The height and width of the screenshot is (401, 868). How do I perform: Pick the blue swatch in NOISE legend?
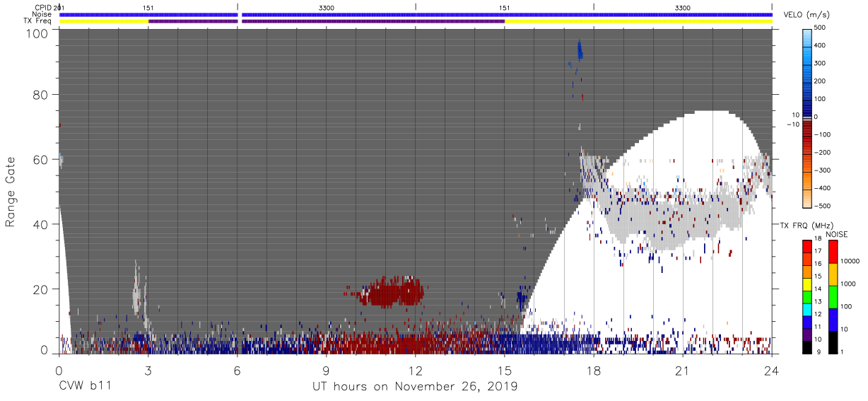coord(832,319)
